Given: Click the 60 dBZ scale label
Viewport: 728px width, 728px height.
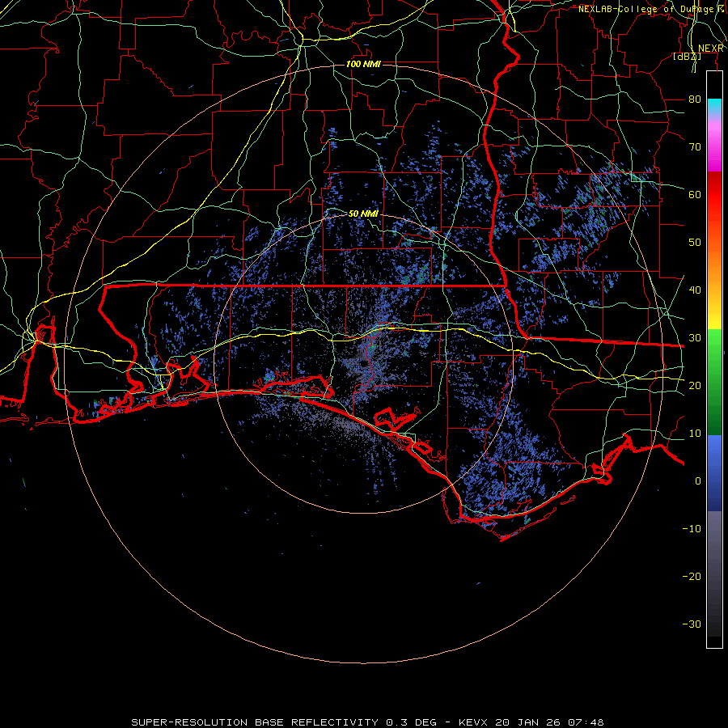Looking at the screenshot, I should coord(695,194).
